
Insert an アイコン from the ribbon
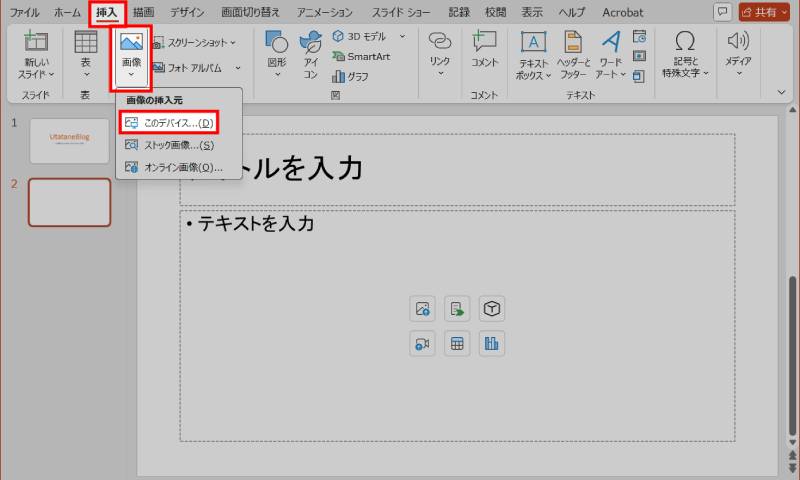pyautogui.click(x=311, y=54)
